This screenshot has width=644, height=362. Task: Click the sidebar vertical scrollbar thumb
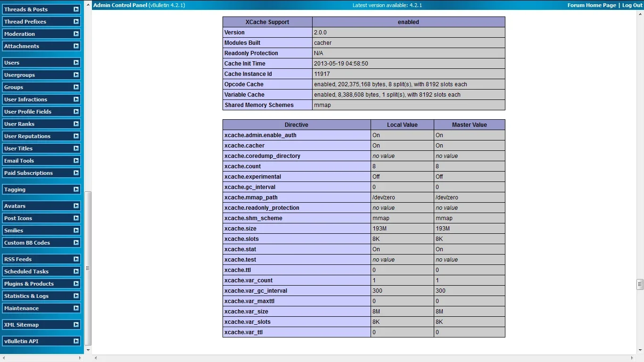[88, 268]
